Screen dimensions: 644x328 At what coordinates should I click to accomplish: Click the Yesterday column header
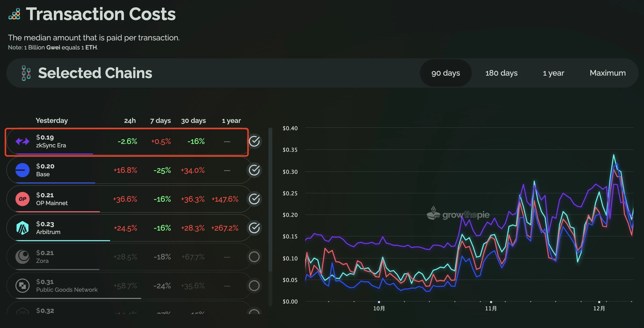coord(52,121)
